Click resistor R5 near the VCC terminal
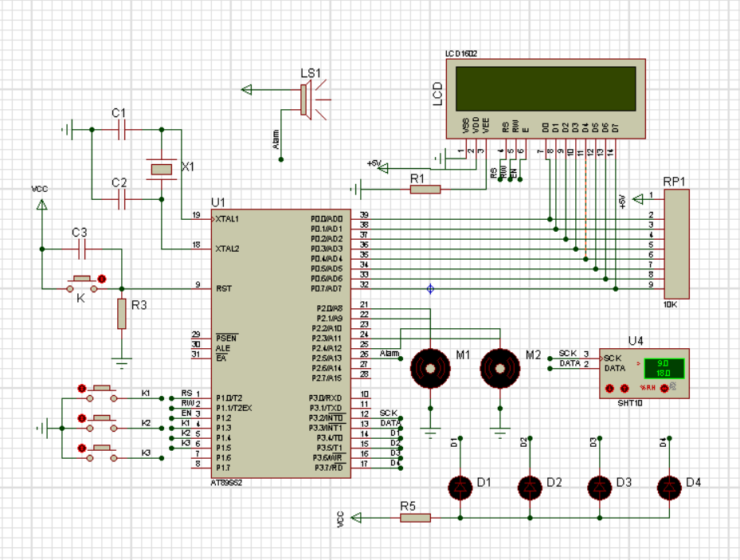The image size is (740, 560). 415,518
